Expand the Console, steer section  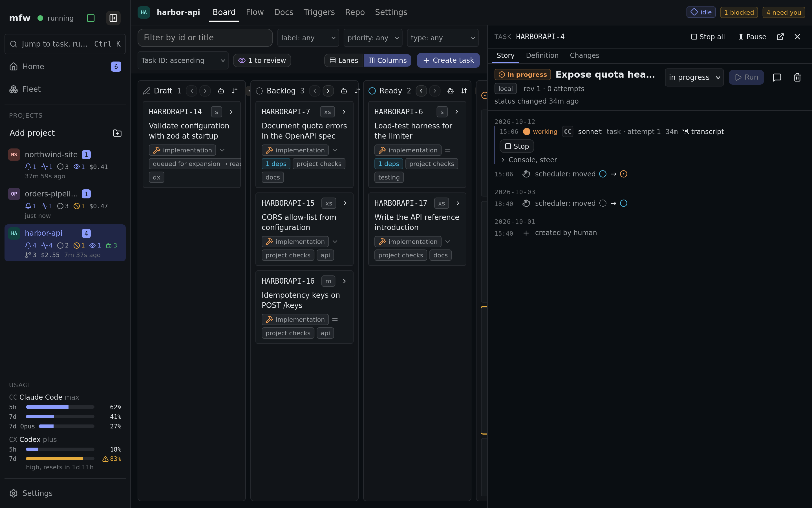(x=529, y=160)
